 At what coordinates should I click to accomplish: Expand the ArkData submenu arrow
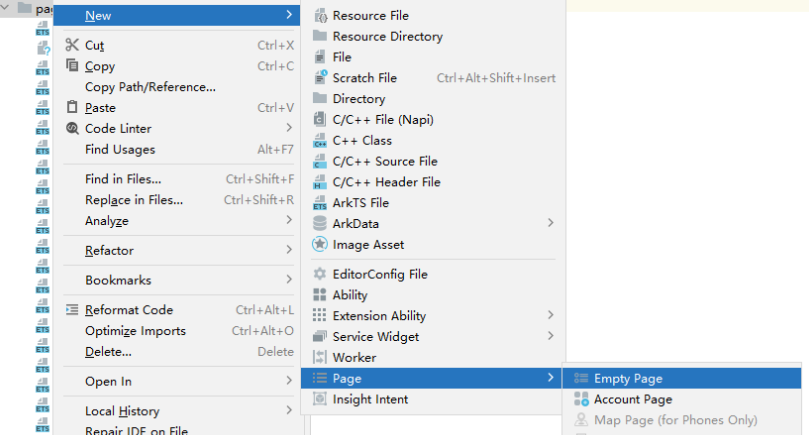pos(550,223)
